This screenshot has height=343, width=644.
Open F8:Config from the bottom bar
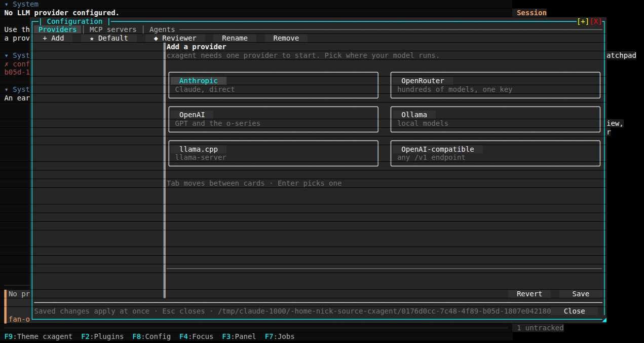[x=151, y=336]
